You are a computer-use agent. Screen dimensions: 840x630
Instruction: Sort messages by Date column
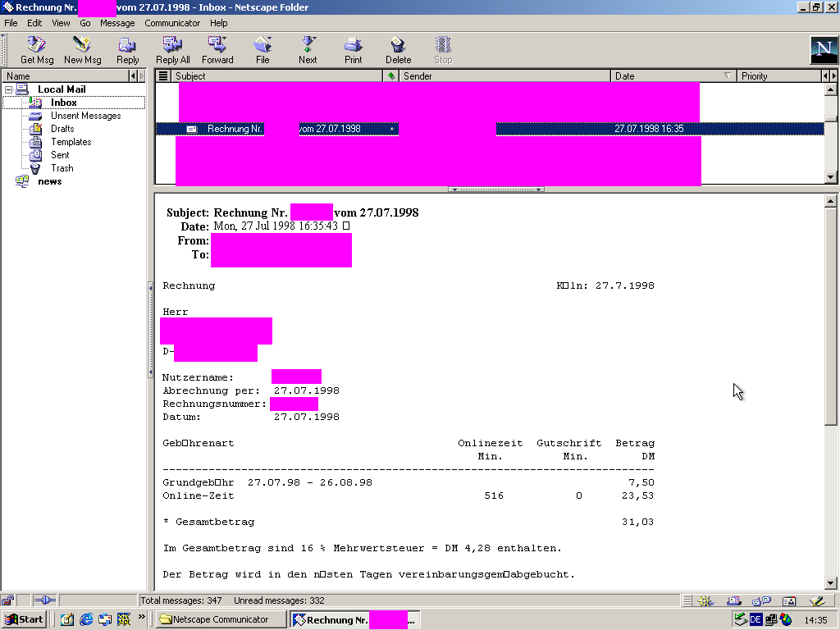point(673,76)
